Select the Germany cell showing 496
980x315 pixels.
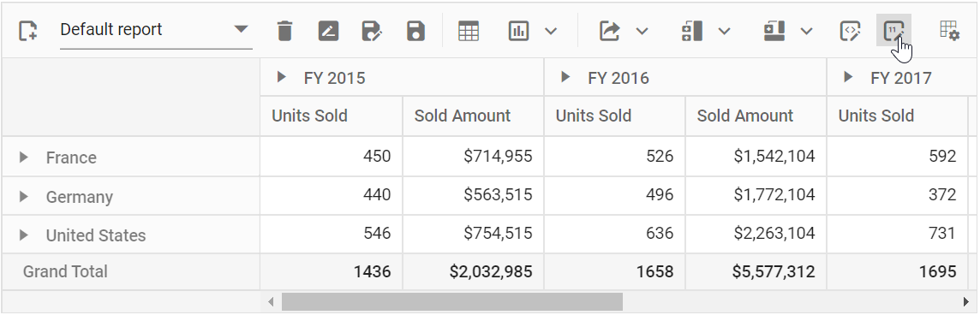[x=615, y=196]
